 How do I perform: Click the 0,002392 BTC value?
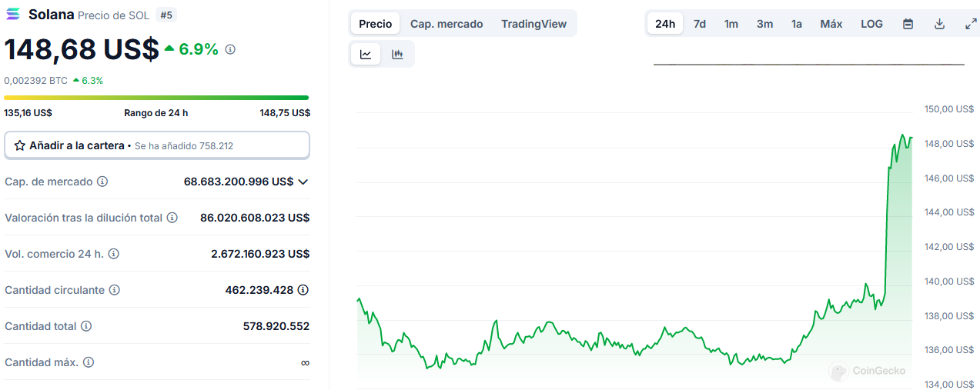tap(35, 80)
